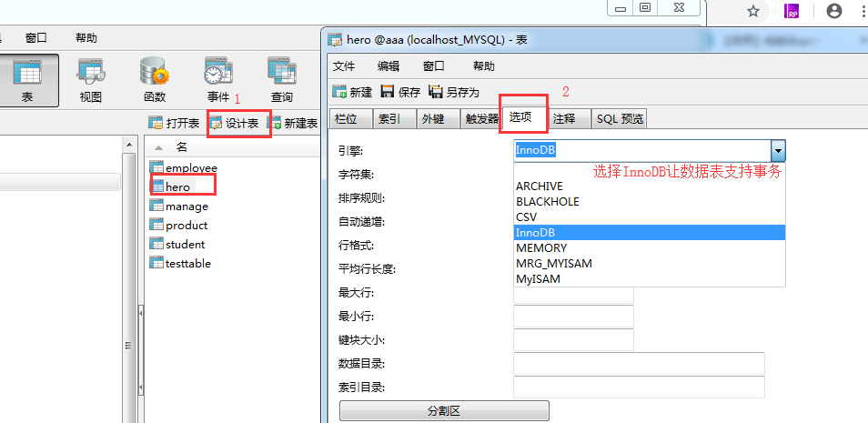Image resolution: width=868 pixels, height=423 pixels.
Task: Click the 最小行 input field
Action: click(x=573, y=317)
